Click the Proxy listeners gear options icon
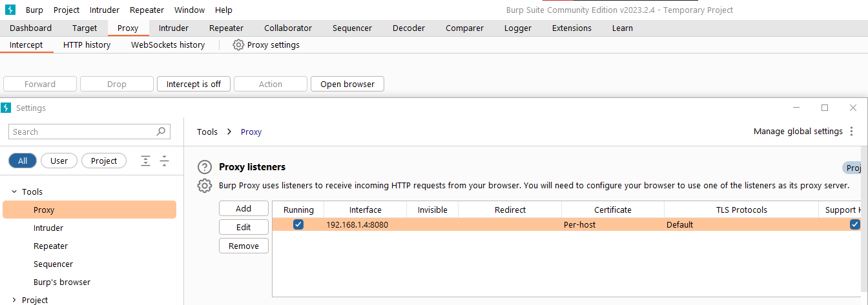Image resolution: width=868 pixels, height=305 pixels. (x=204, y=186)
